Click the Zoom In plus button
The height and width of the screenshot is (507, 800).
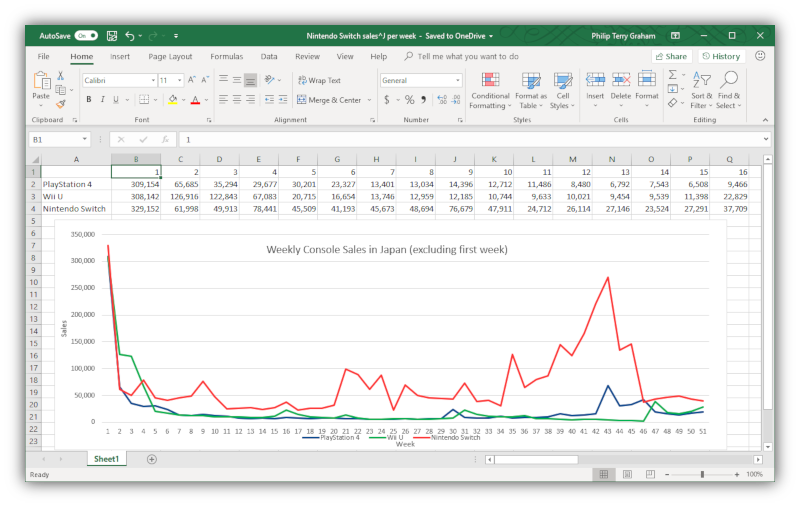click(737, 474)
